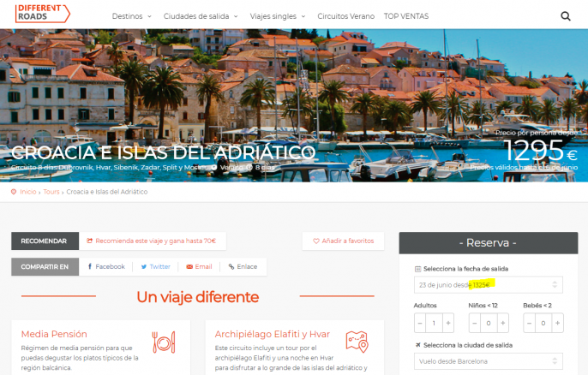Click the Media Pensión fork and plate icon
Image resolution: width=588 pixels, height=375 pixels.
coord(164,342)
